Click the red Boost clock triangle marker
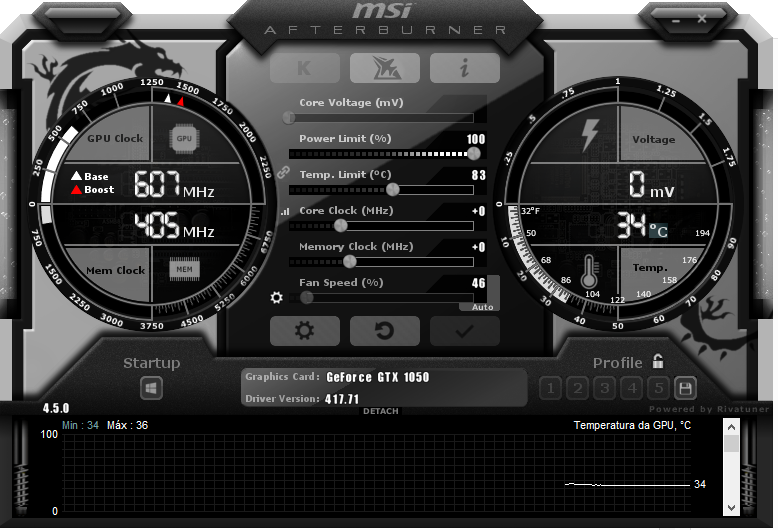Screen dimensions: 778x530 click(181, 101)
